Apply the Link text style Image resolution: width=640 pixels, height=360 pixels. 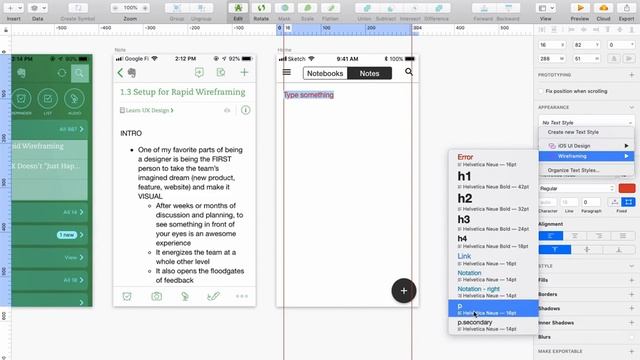493,259
